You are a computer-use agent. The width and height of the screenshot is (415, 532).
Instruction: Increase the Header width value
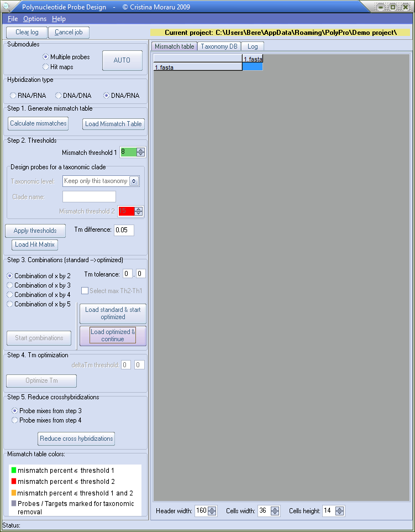coord(212,509)
